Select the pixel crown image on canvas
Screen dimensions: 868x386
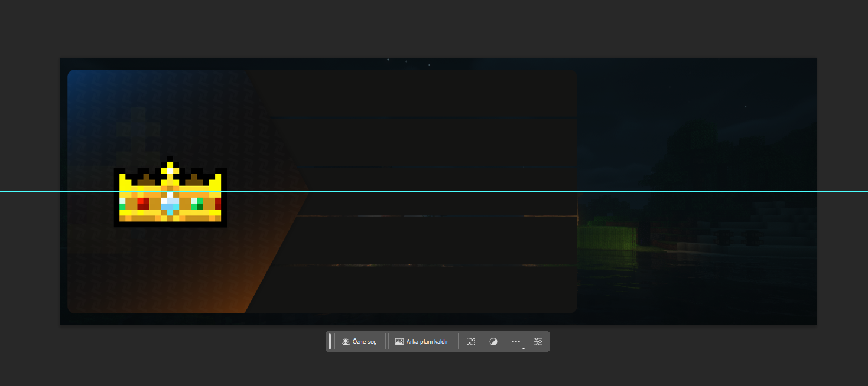coord(170,192)
